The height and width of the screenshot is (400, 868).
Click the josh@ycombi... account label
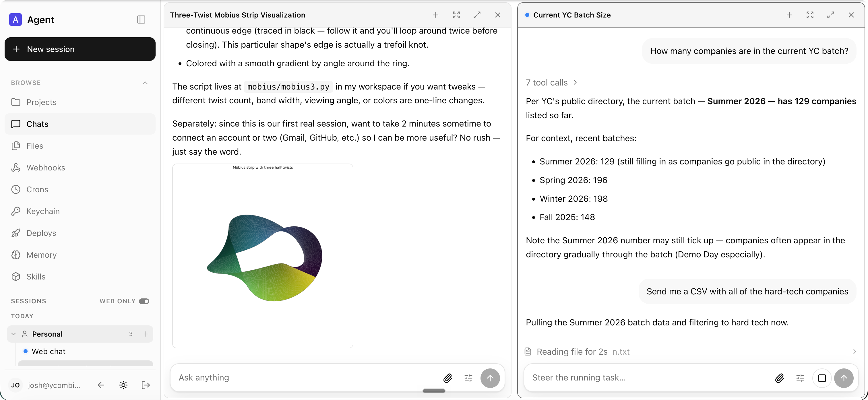54,385
